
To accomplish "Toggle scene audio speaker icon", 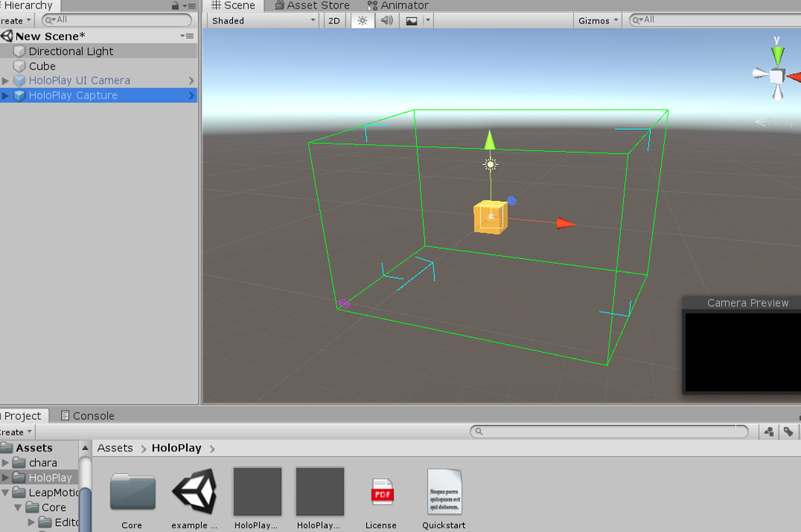I will tap(386, 21).
